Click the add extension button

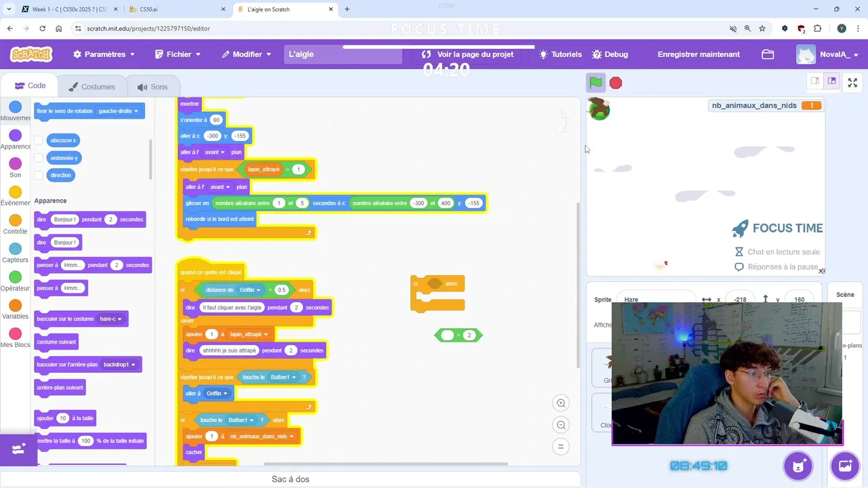click(18, 449)
